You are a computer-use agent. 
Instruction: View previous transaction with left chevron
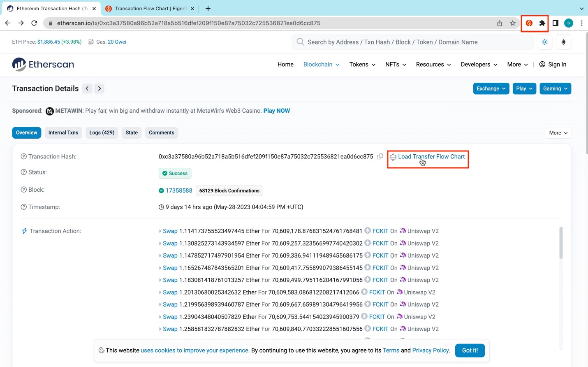[87, 88]
